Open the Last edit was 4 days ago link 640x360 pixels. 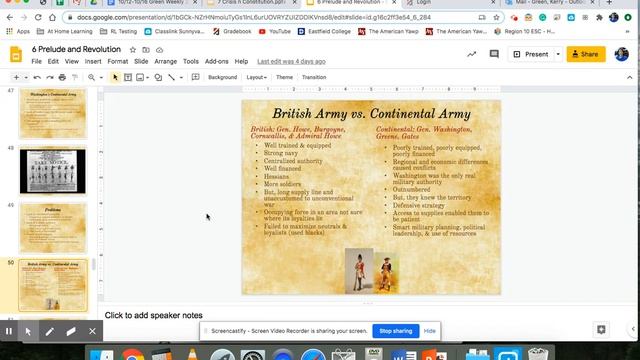tap(291, 61)
